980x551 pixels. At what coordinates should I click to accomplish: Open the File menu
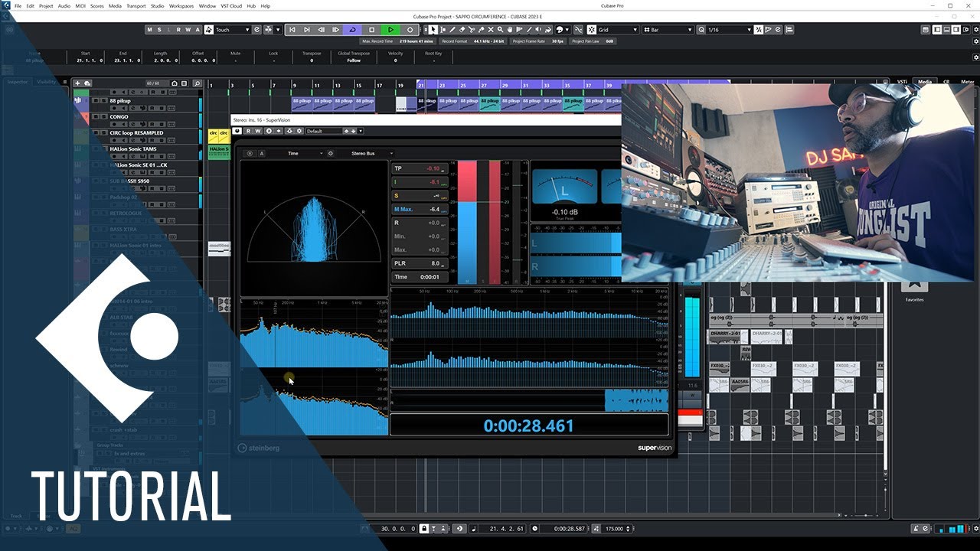coord(18,5)
